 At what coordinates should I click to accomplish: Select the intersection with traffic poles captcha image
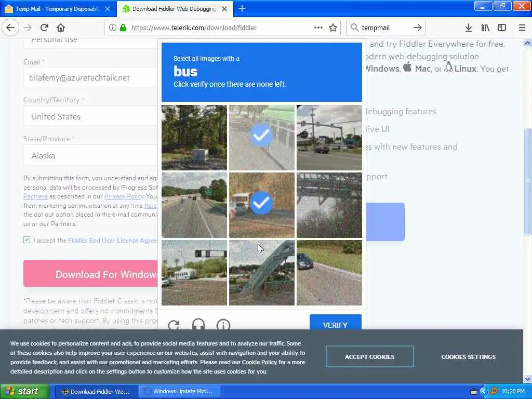[x=329, y=137]
